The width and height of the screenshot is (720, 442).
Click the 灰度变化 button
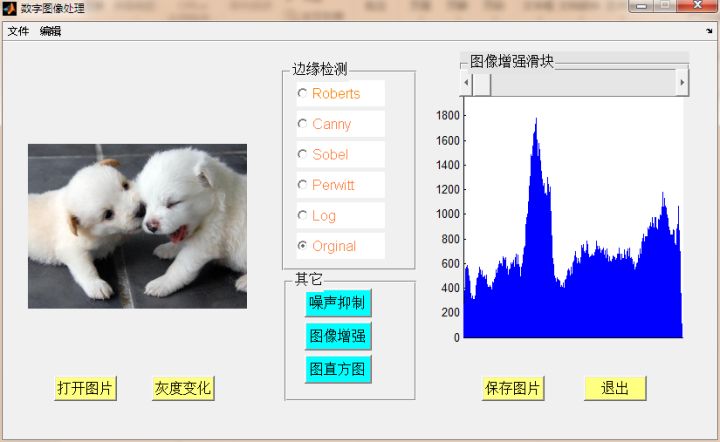[183, 388]
